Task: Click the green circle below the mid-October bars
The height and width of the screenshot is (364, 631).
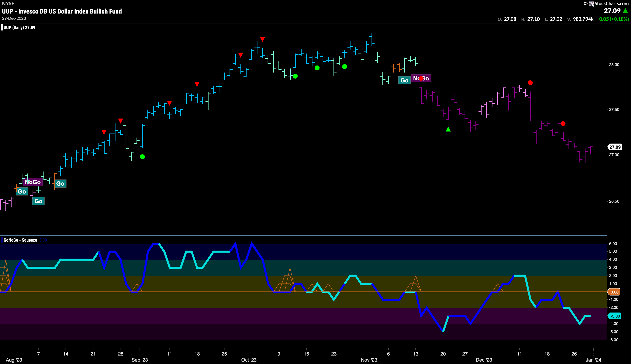Action: 295,76
